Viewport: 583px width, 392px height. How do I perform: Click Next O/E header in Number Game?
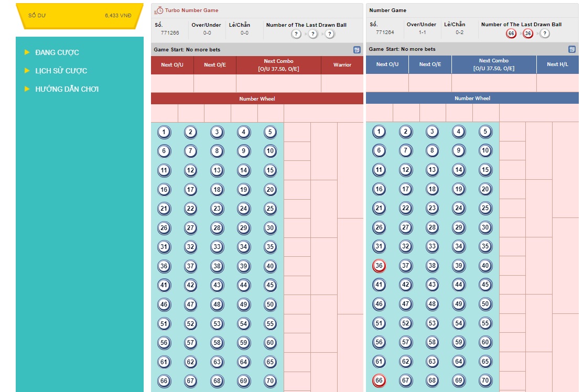point(430,64)
